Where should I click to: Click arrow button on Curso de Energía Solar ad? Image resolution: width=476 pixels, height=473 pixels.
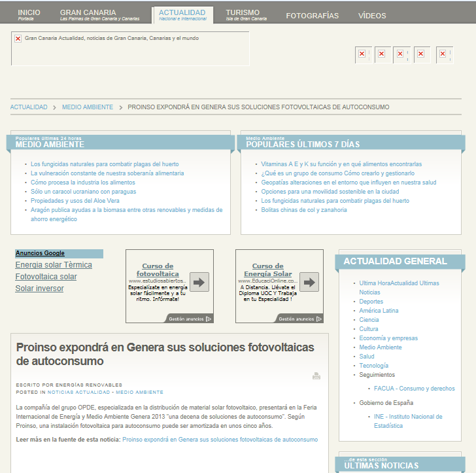(309, 282)
